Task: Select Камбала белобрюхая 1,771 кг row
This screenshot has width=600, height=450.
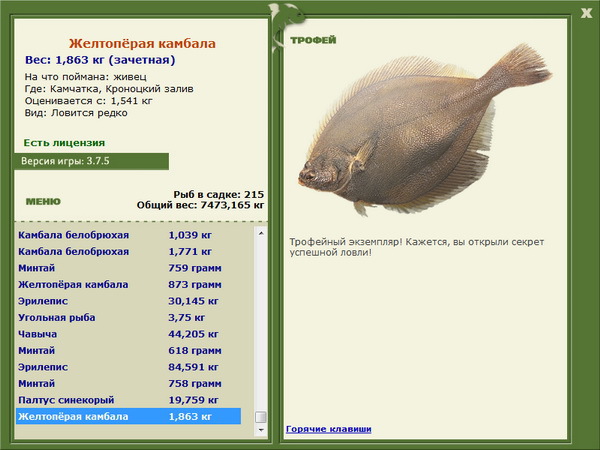Action: (x=129, y=251)
